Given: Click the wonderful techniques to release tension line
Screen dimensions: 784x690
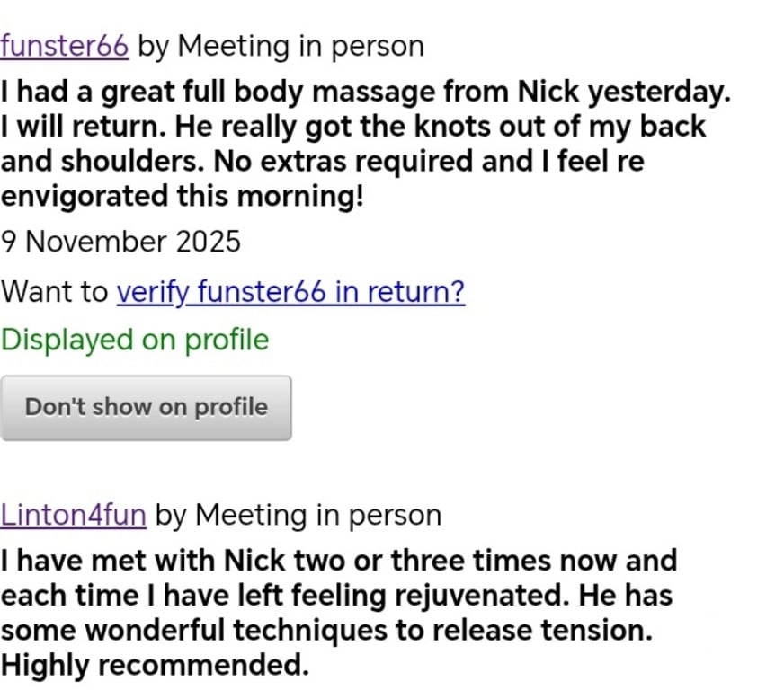Looking at the screenshot, I should click(x=325, y=631).
